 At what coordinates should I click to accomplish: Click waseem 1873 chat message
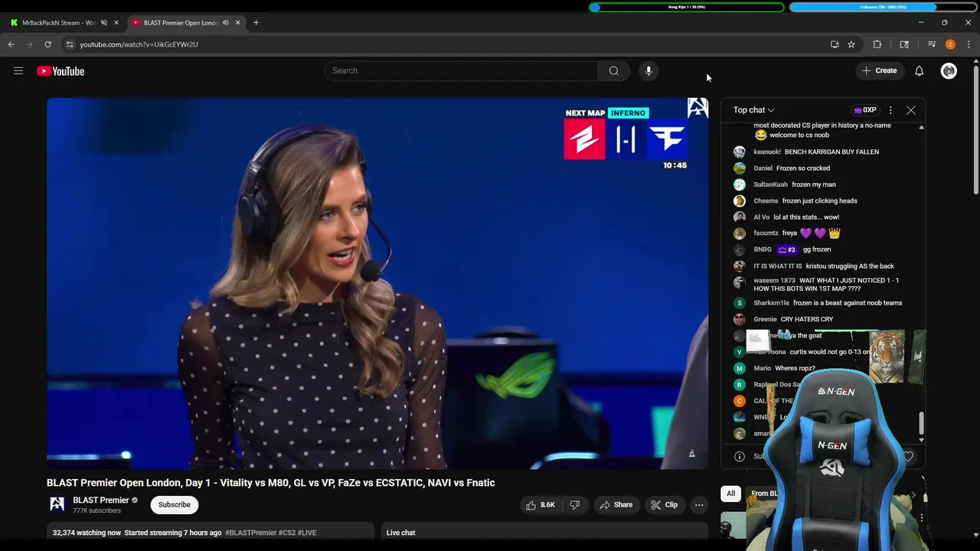pyautogui.click(x=826, y=284)
